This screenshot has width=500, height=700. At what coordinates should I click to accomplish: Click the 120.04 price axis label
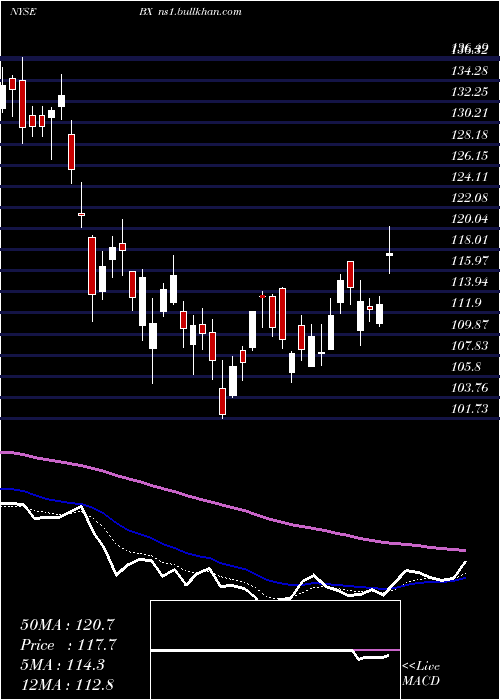(x=469, y=219)
